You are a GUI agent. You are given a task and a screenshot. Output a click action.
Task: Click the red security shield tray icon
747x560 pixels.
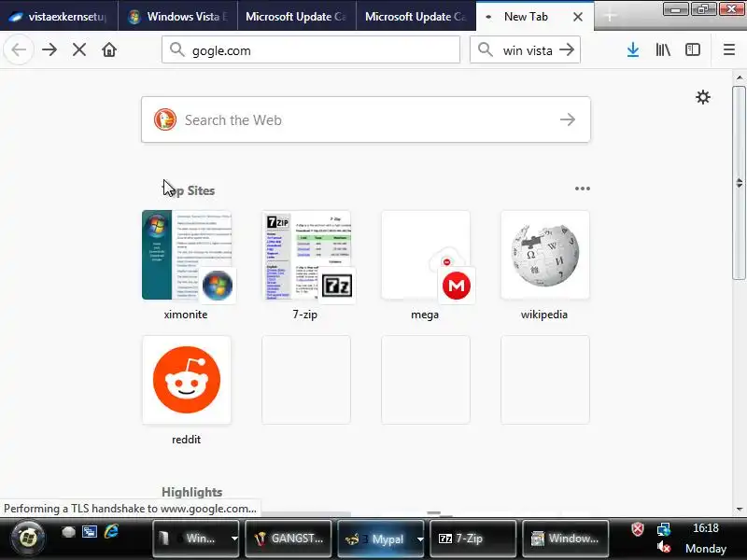click(638, 529)
